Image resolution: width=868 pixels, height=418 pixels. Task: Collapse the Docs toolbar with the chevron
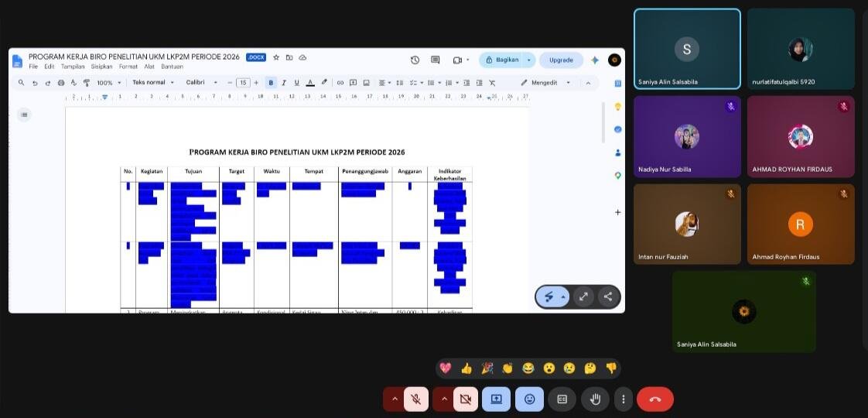pyautogui.click(x=588, y=83)
